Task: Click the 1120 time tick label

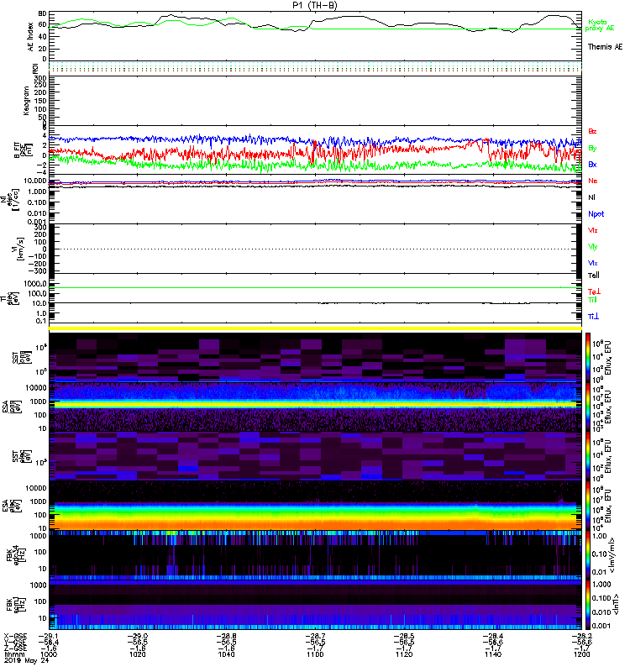Action: click(404, 654)
